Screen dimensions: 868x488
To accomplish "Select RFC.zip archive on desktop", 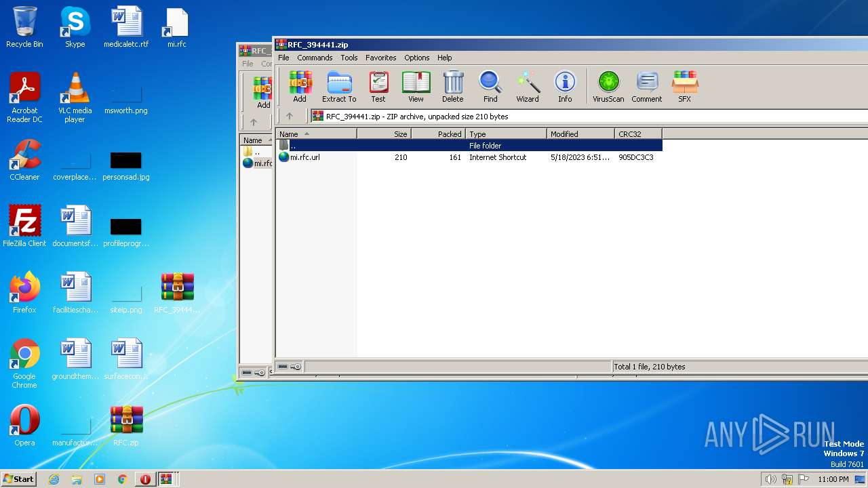I will pos(126,426).
